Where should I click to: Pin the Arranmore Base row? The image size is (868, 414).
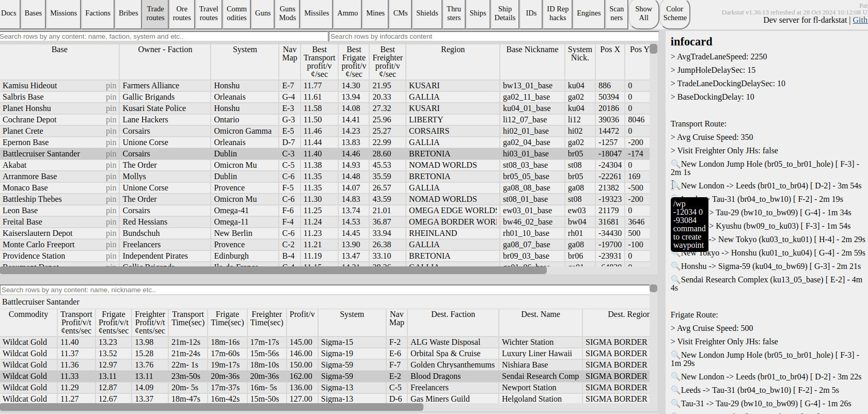[x=111, y=177]
